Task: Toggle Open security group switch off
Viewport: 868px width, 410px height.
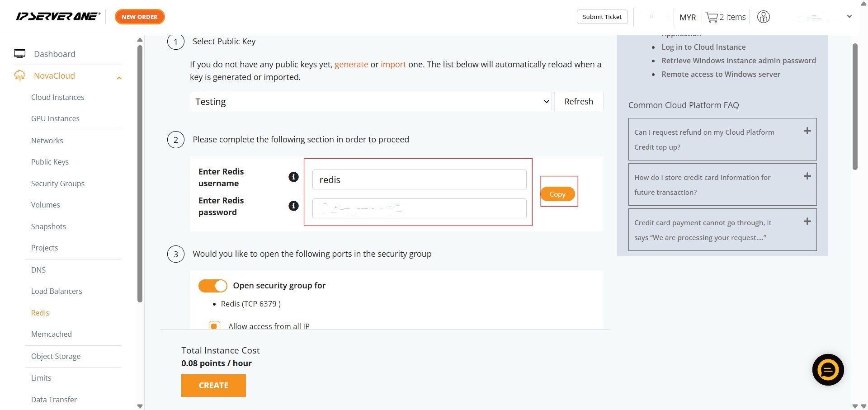Action: (212, 286)
